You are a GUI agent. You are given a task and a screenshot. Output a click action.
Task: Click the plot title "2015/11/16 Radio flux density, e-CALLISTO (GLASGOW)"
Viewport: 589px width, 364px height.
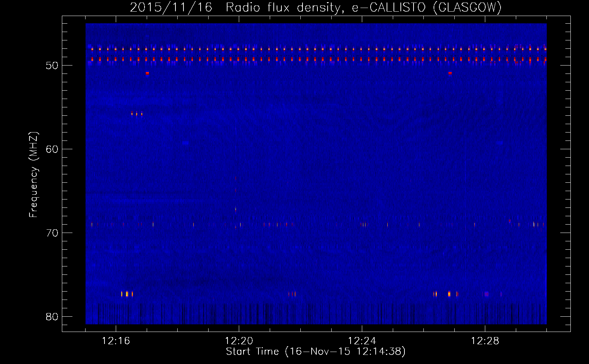(316, 7)
